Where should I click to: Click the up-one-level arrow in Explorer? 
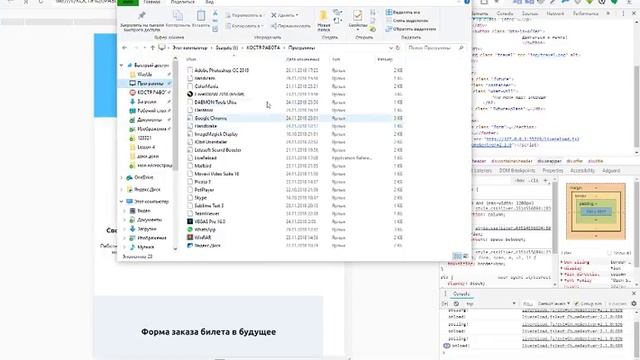pos(153,48)
